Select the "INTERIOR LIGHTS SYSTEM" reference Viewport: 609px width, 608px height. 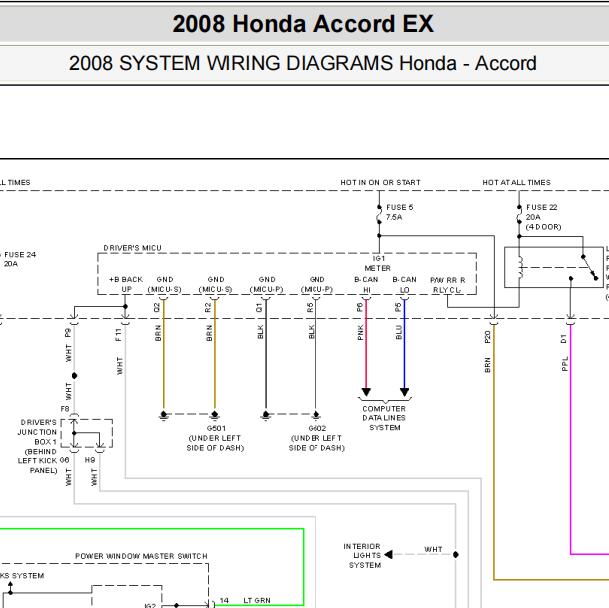(362, 556)
